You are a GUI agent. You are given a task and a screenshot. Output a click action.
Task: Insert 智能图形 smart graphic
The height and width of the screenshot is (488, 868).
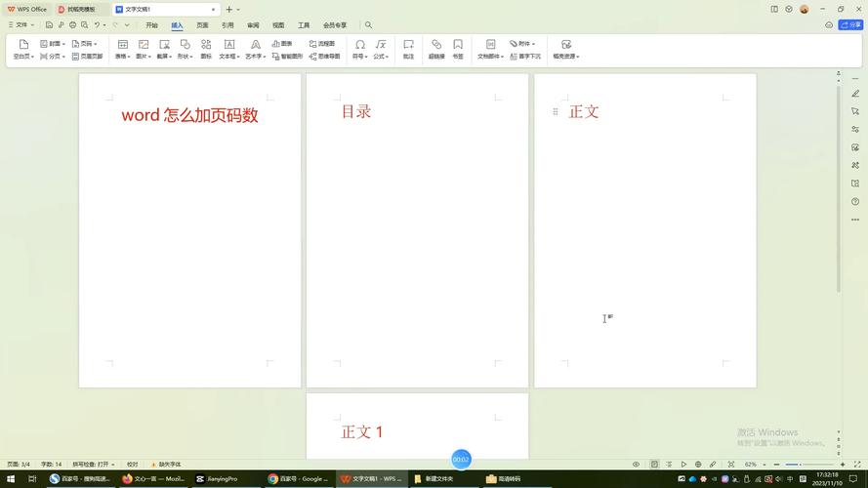tap(287, 57)
